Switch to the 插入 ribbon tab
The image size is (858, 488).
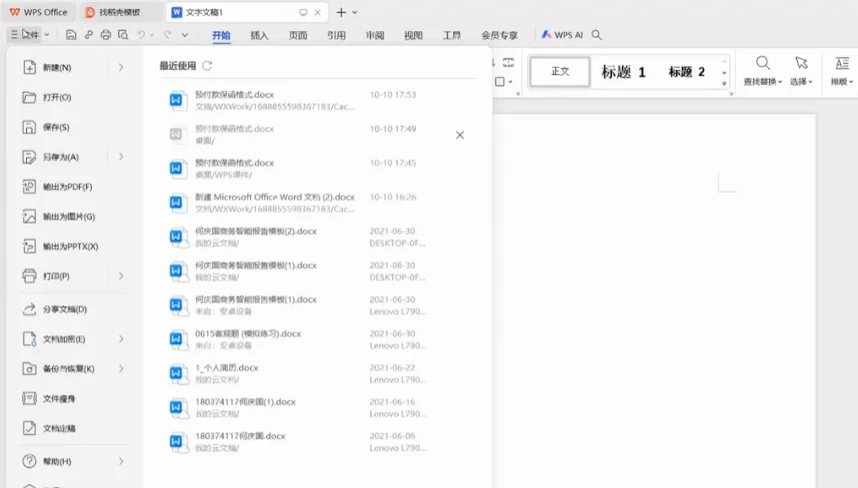pyautogui.click(x=259, y=35)
